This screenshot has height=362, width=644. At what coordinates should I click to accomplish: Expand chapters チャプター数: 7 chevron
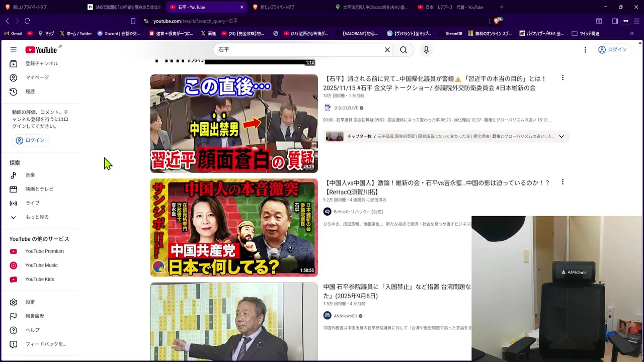pos(561,136)
